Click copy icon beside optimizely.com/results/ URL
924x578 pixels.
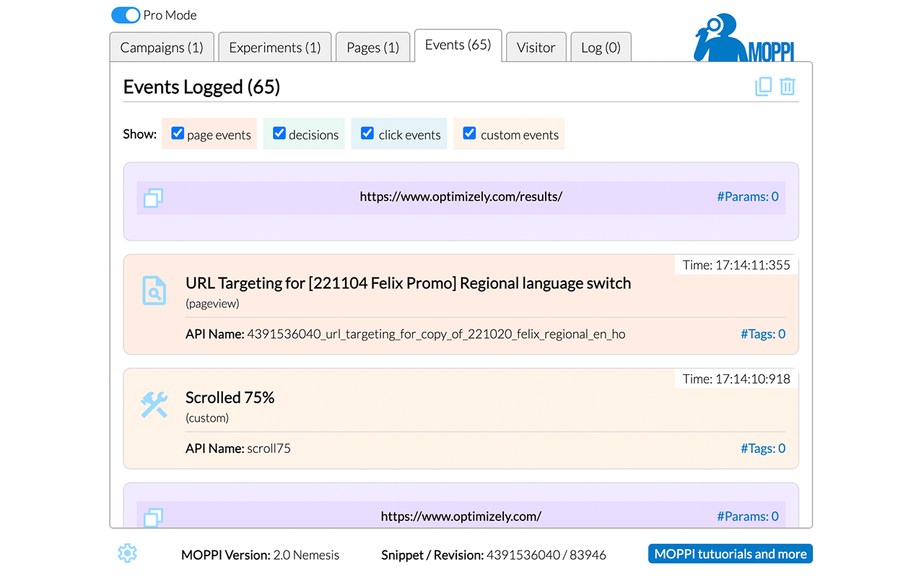153,197
